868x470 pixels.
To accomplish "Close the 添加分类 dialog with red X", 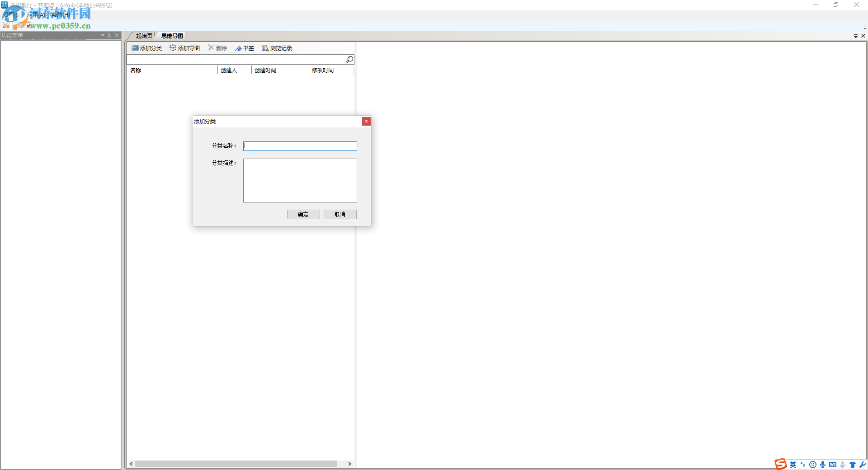I will [x=366, y=121].
